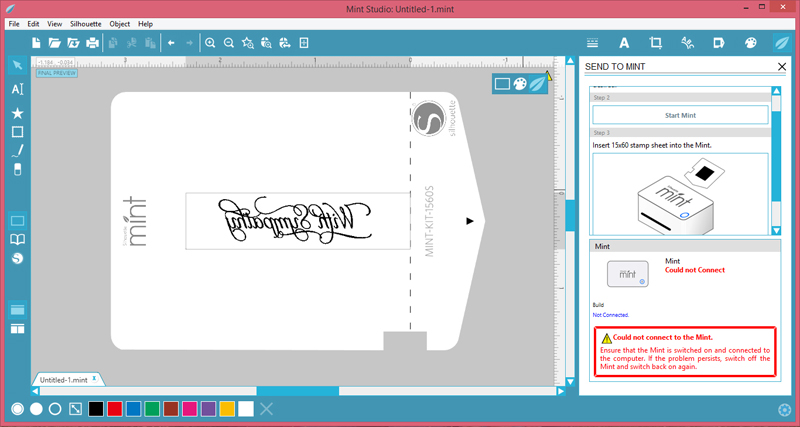This screenshot has width=800, height=427.
Task: Select the Mint device thumbnail
Action: tap(628, 274)
